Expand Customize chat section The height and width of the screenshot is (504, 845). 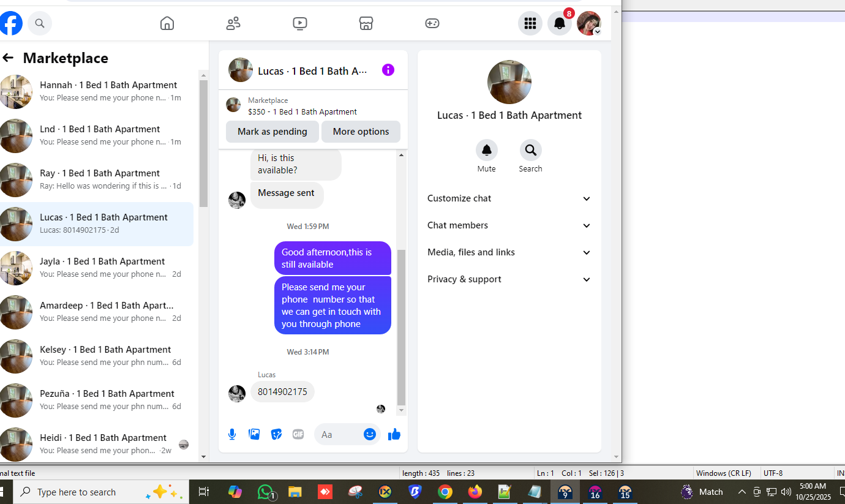click(x=509, y=198)
